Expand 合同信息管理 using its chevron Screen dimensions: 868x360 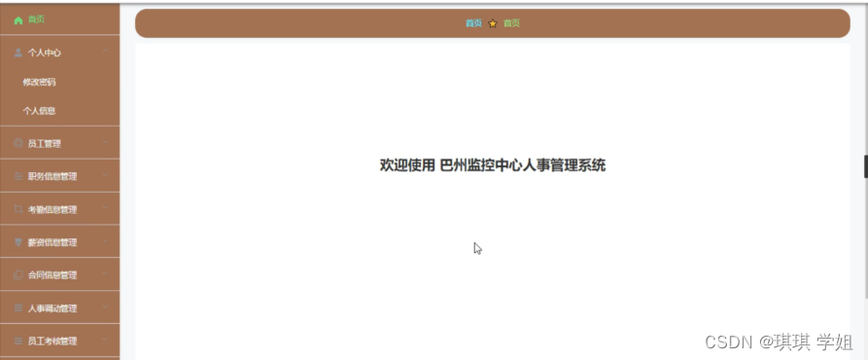[x=105, y=274]
